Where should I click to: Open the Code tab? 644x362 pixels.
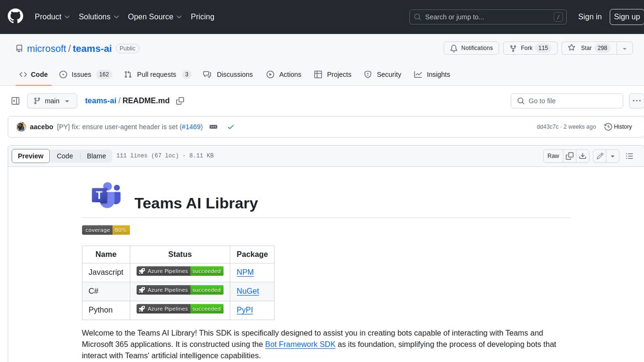(34, 74)
